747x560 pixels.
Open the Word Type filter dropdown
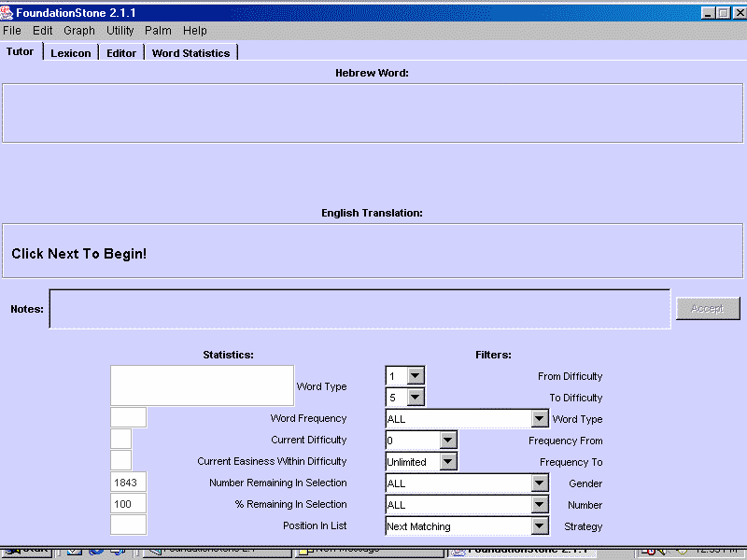pos(539,419)
